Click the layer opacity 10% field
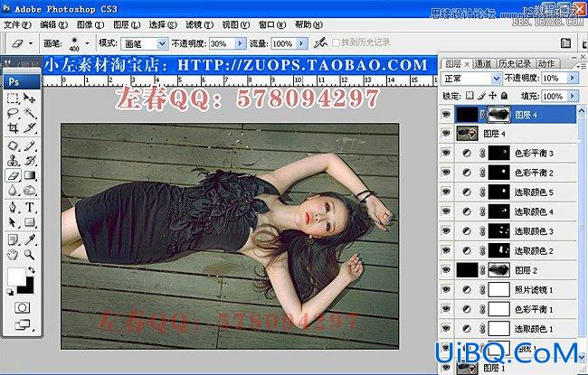 (554, 78)
